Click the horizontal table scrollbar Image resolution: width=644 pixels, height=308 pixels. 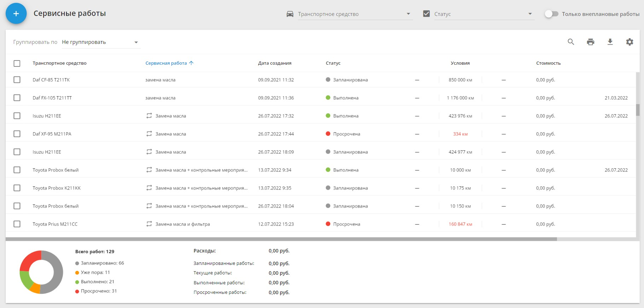pos(281,239)
